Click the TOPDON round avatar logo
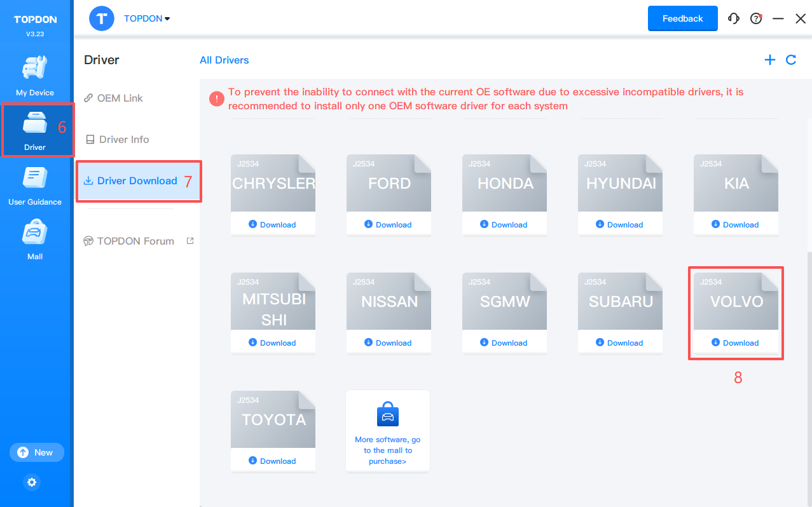 (x=102, y=18)
